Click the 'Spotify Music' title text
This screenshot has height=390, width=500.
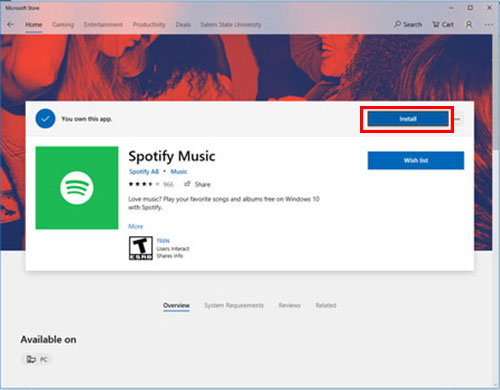pos(172,156)
